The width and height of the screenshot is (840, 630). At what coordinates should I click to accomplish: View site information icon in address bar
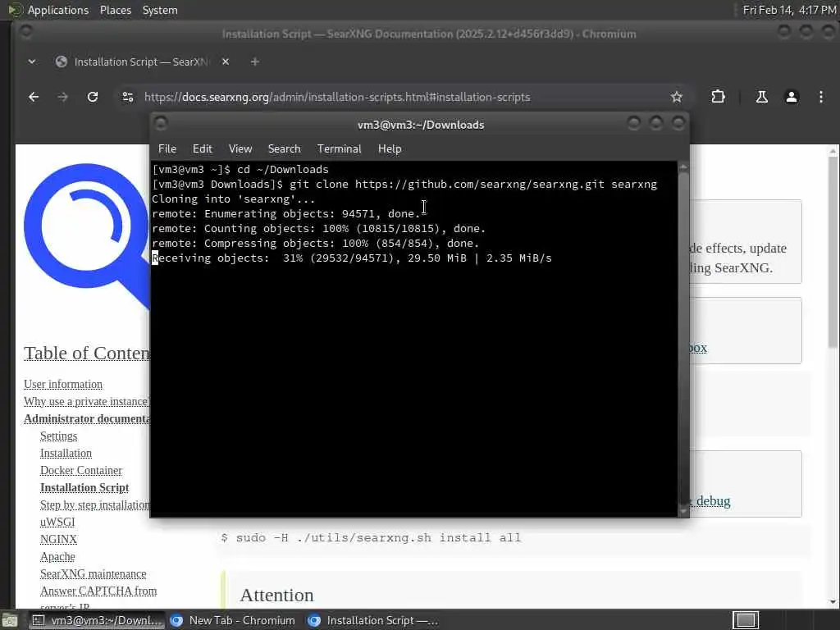pos(127,97)
